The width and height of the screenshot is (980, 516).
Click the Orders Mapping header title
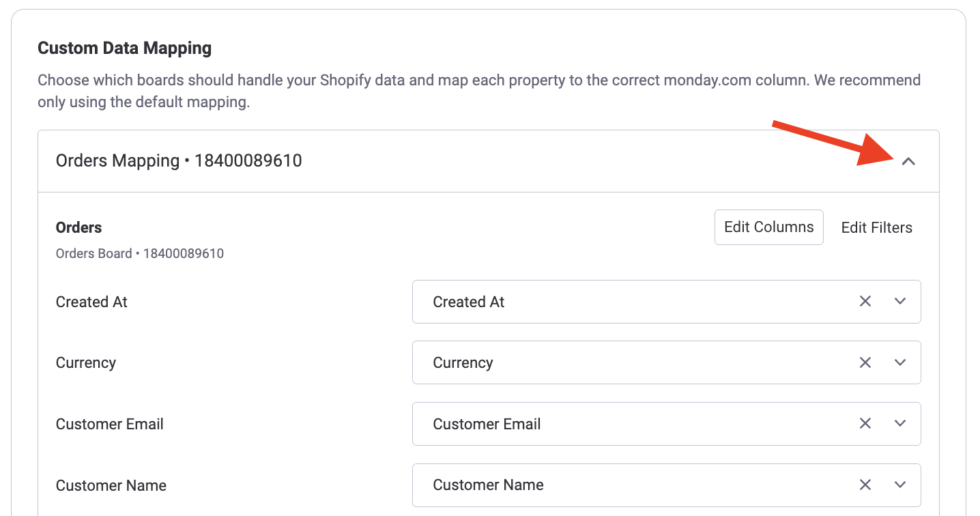coord(179,161)
